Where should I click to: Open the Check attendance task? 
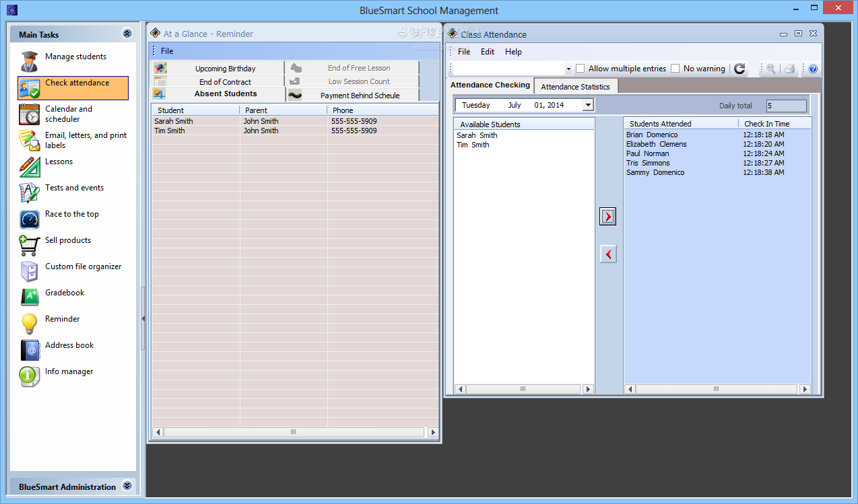(73, 88)
